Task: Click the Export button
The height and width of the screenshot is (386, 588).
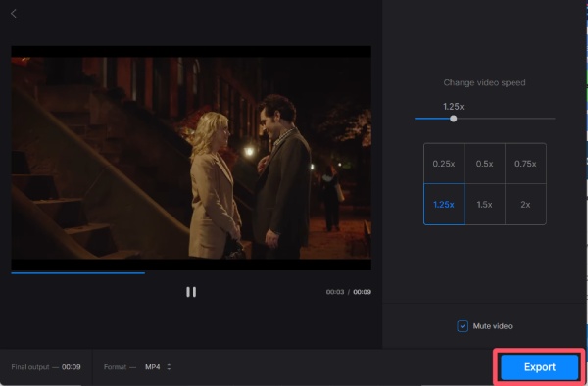Action: [540, 367]
